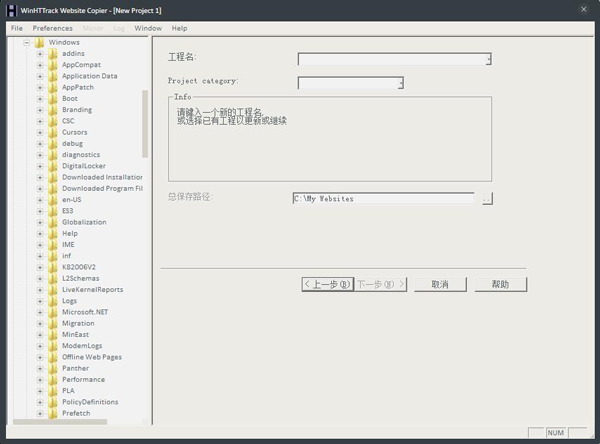Open the Project category dropdown
Image resolution: width=600 pixels, height=444 pixels.
point(400,83)
